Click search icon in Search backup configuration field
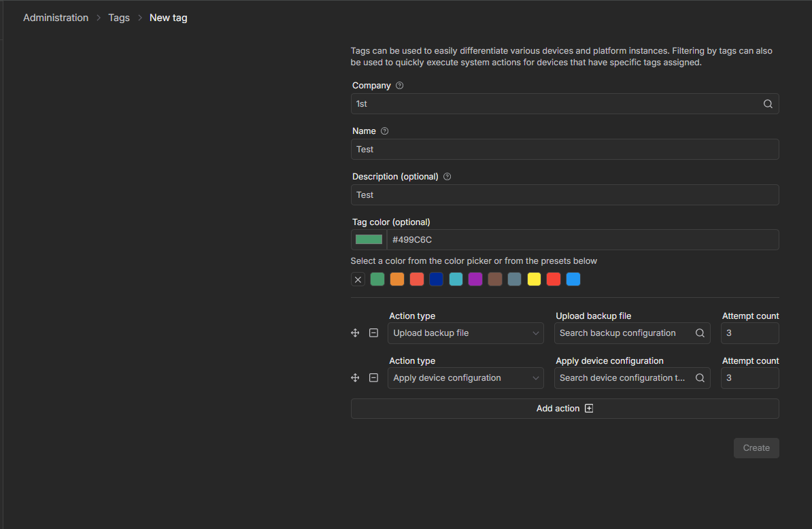 [x=700, y=333]
